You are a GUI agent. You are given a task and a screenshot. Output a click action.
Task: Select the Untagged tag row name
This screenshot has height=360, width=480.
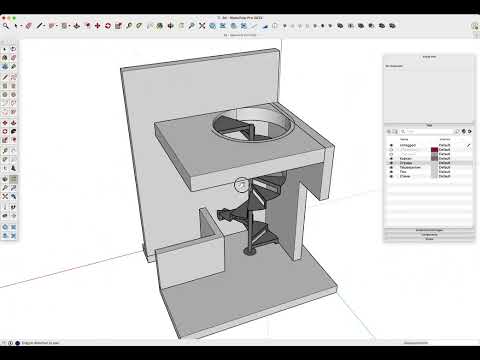coord(408,145)
